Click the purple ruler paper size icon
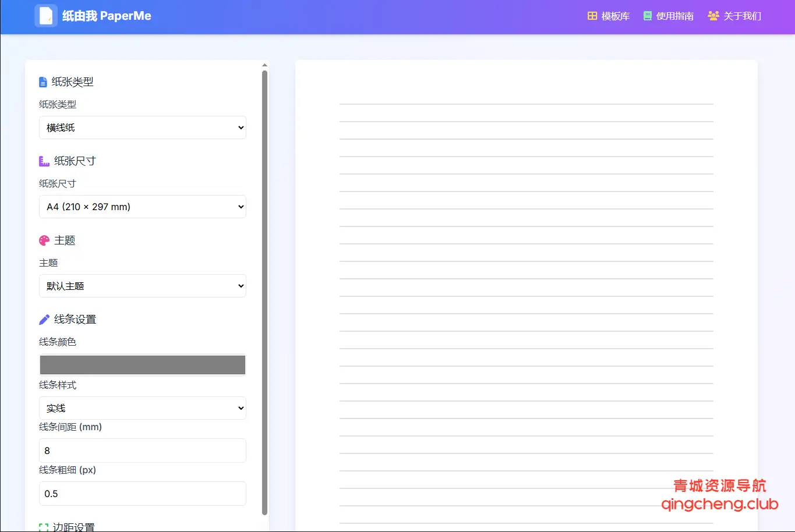 point(44,161)
